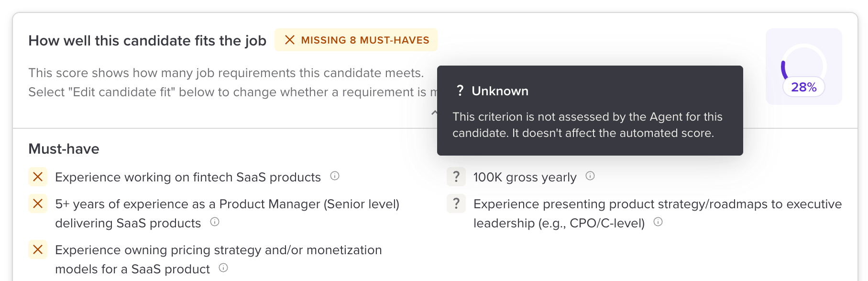868x281 pixels.
Task: Click the '5+ years of experience as a Product Manager' requirement
Action: [x=227, y=204]
